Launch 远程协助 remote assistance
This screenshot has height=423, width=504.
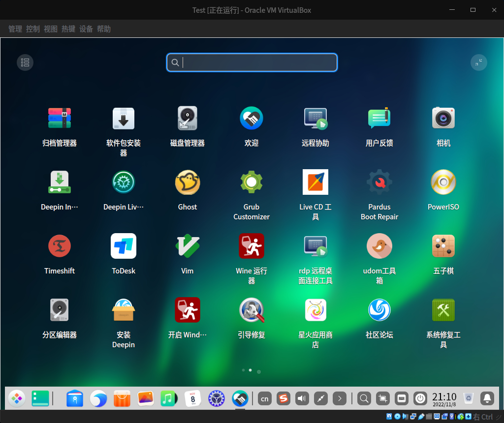tap(315, 119)
